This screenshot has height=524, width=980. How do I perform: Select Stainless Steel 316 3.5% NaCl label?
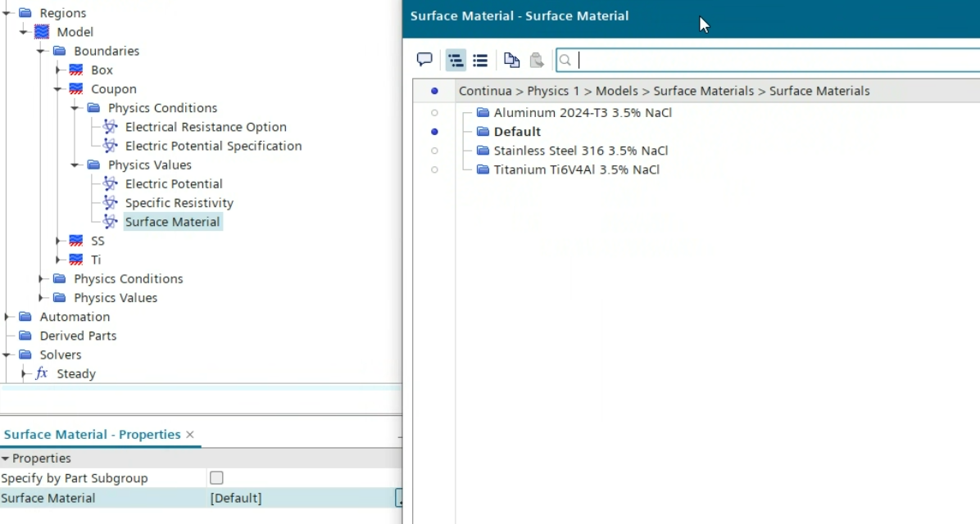pyautogui.click(x=581, y=151)
